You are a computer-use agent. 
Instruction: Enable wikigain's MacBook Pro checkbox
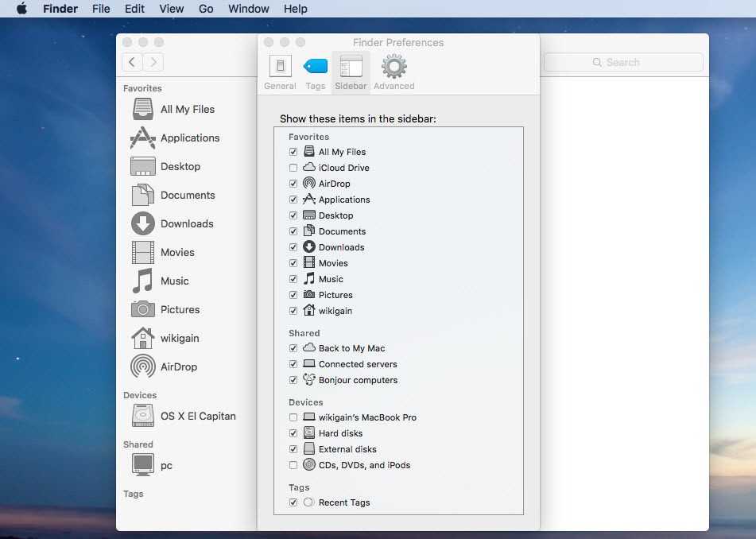click(293, 417)
